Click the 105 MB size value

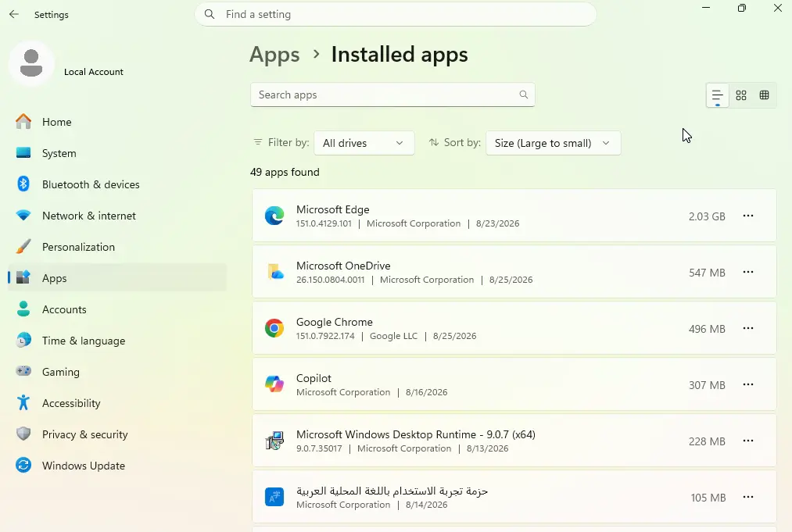click(708, 498)
